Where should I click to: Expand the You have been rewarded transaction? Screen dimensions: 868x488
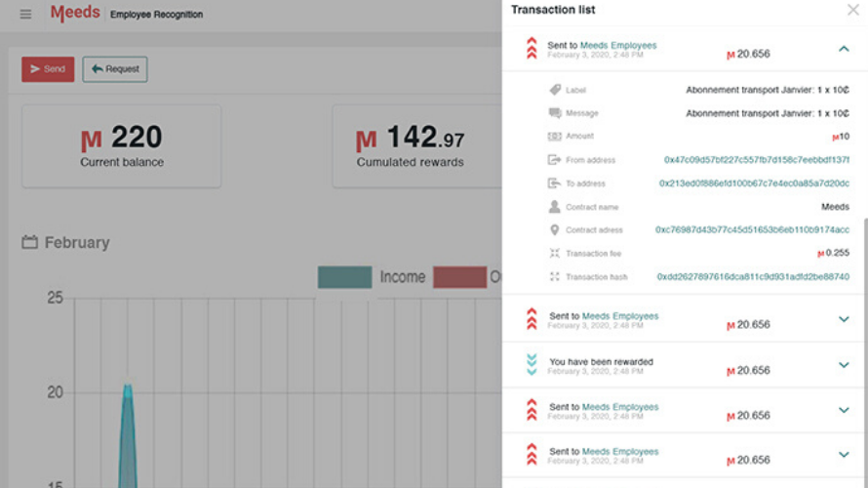[x=844, y=365]
